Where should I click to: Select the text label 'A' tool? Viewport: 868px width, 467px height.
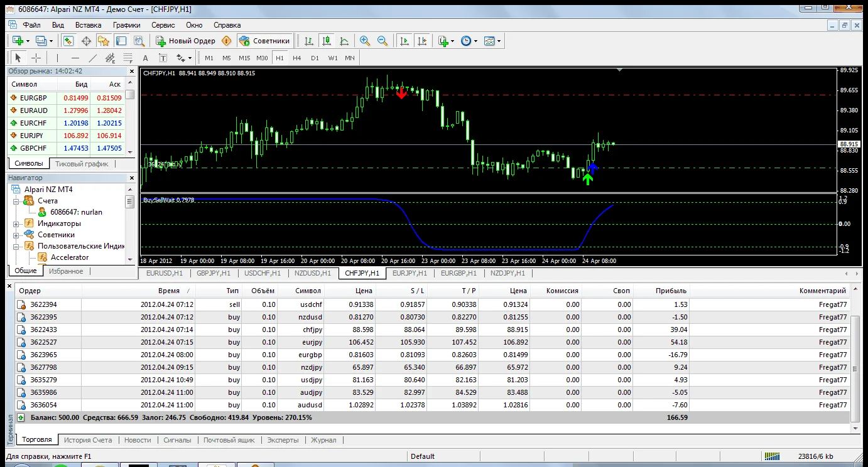click(145, 58)
